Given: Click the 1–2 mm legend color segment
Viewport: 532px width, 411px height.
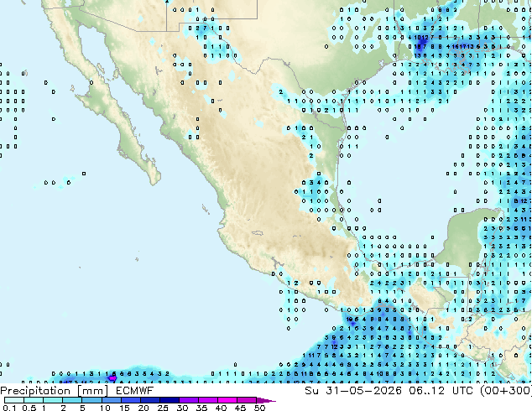Looking at the screenshot, I should (x=53, y=400).
